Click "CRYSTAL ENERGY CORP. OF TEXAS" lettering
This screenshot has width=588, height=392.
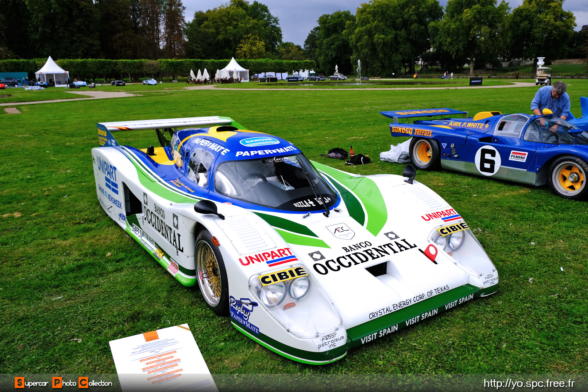[409, 302]
